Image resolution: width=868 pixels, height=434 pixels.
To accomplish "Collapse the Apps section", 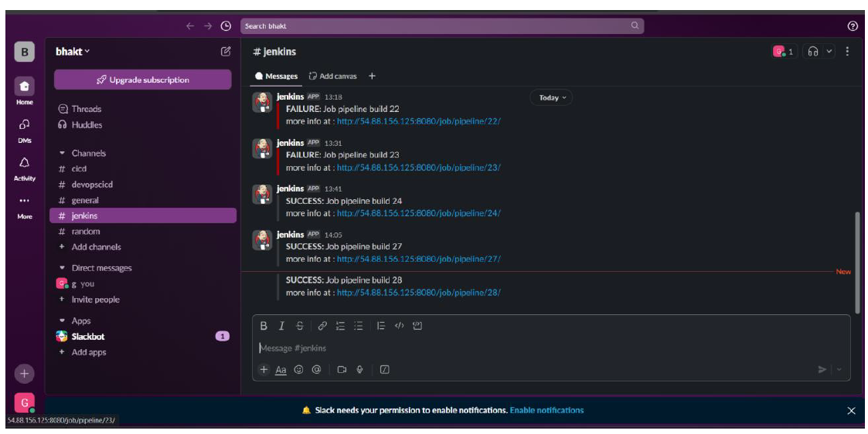I will tap(62, 320).
